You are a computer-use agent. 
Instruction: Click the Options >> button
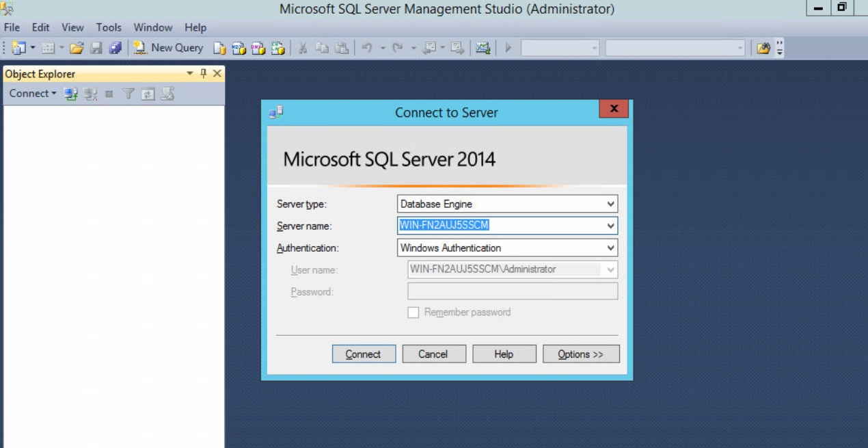coord(581,354)
